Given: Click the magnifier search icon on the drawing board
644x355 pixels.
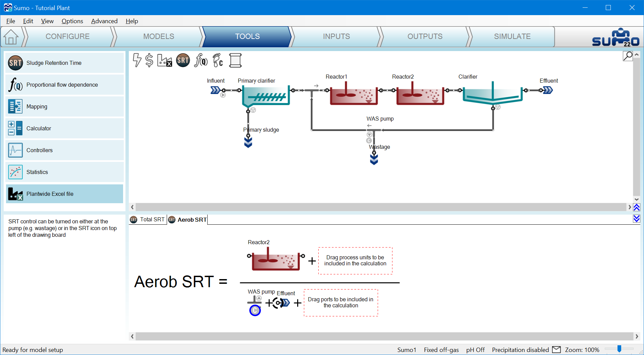Looking at the screenshot, I should (x=628, y=56).
